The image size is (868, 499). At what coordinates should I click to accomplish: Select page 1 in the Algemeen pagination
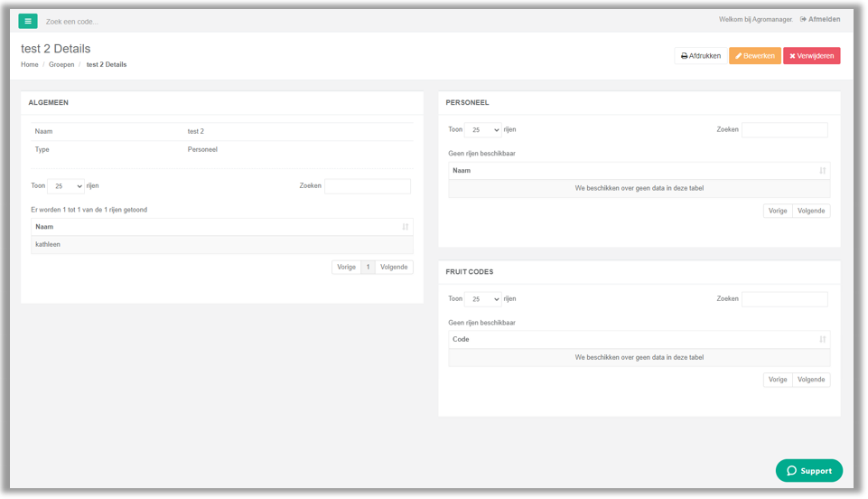click(368, 267)
